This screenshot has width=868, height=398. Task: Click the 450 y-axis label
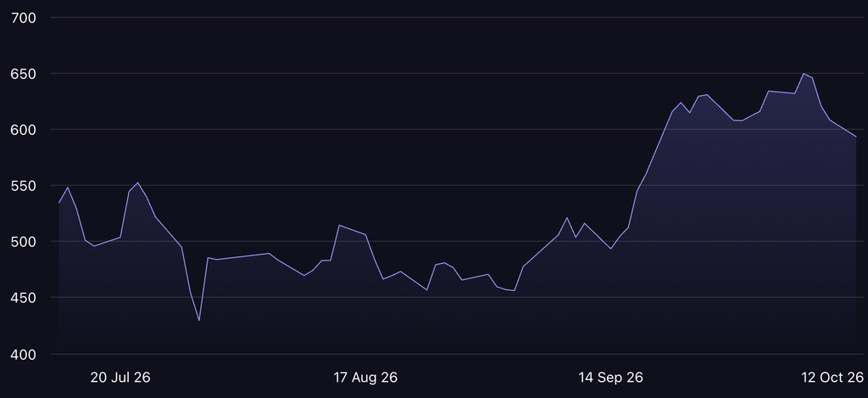point(23,298)
